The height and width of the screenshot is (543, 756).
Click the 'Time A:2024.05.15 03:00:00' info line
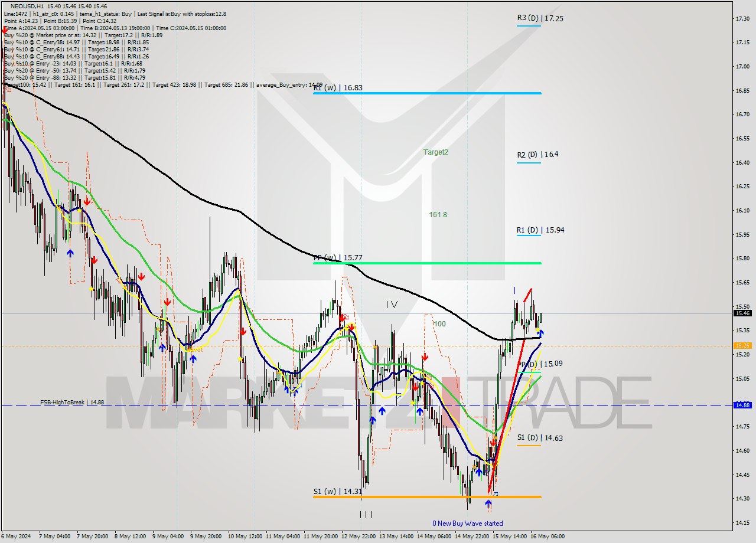39,28
